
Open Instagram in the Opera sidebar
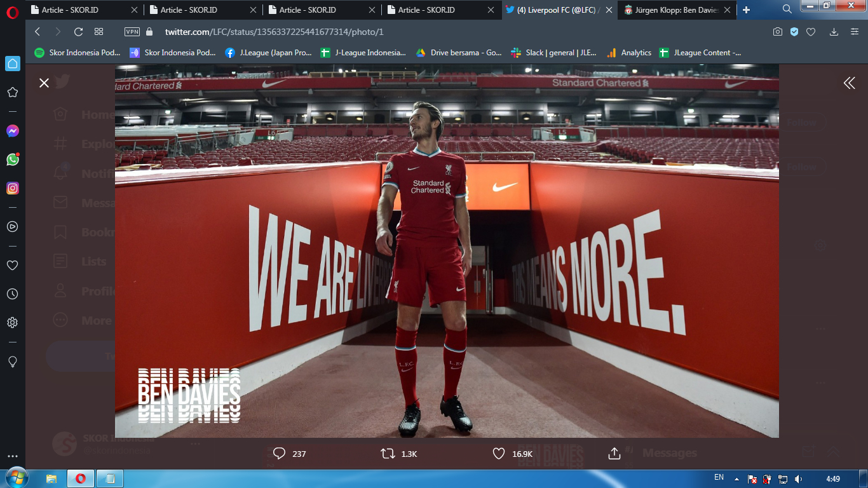[12, 188]
